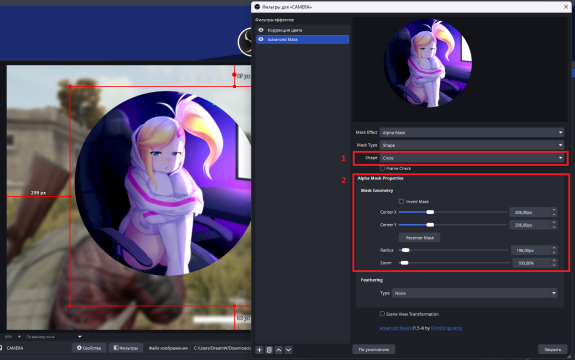The width and height of the screenshot is (575, 360).
Task: Click the Radius value field
Action: click(x=531, y=250)
